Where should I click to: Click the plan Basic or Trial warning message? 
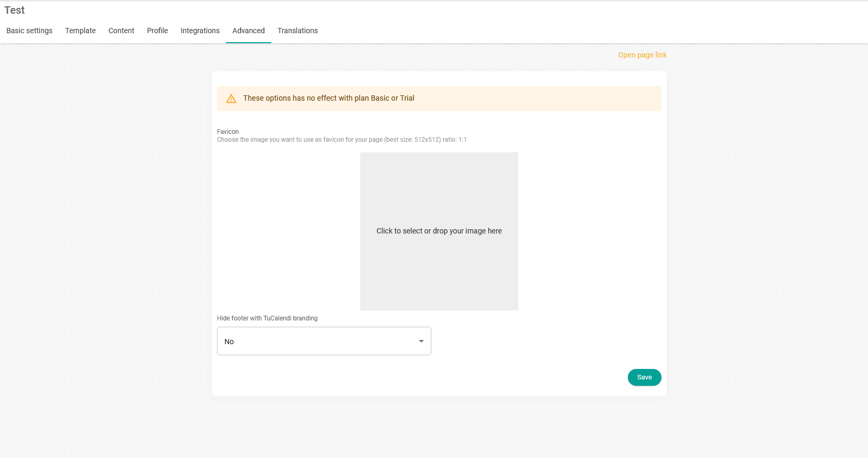pyautogui.click(x=329, y=98)
